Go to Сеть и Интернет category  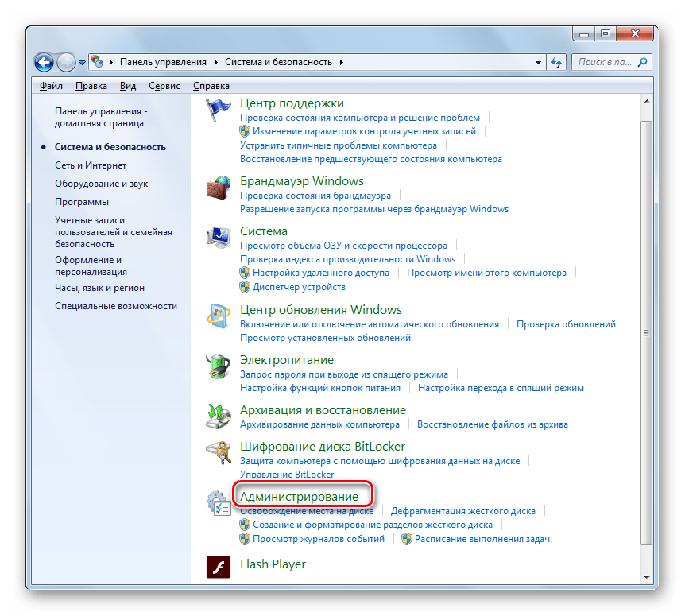tap(91, 165)
